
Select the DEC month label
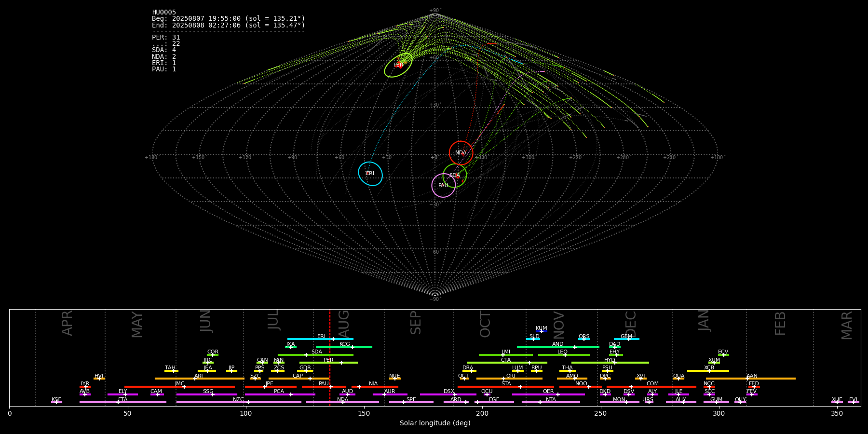point(631,325)
